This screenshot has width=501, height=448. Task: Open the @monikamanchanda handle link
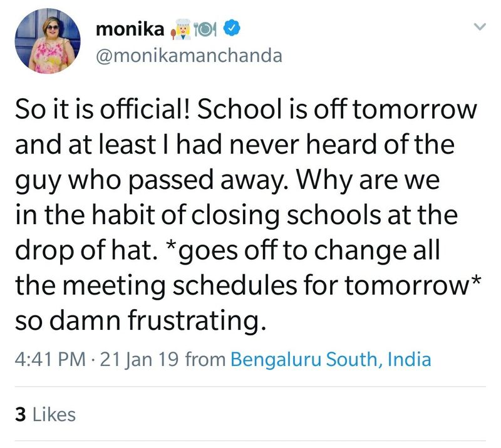pyautogui.click(x=188, y=56)
